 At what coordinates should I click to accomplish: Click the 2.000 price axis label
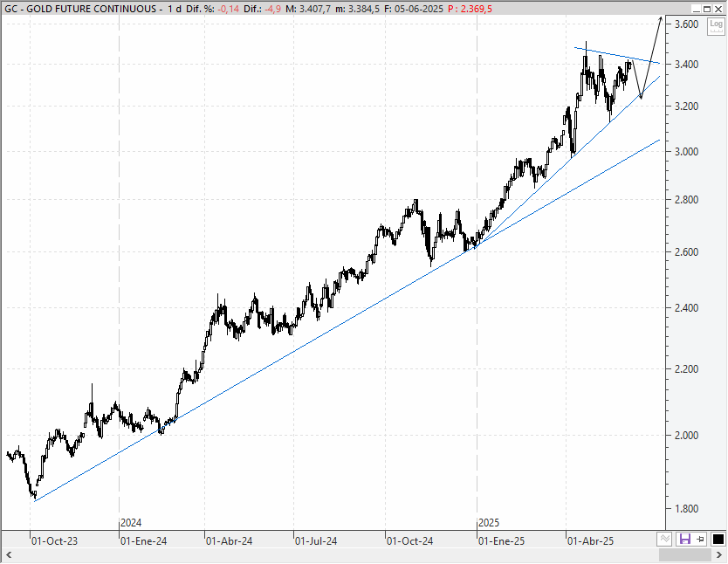pyautogui.click(x=686, y=436)
